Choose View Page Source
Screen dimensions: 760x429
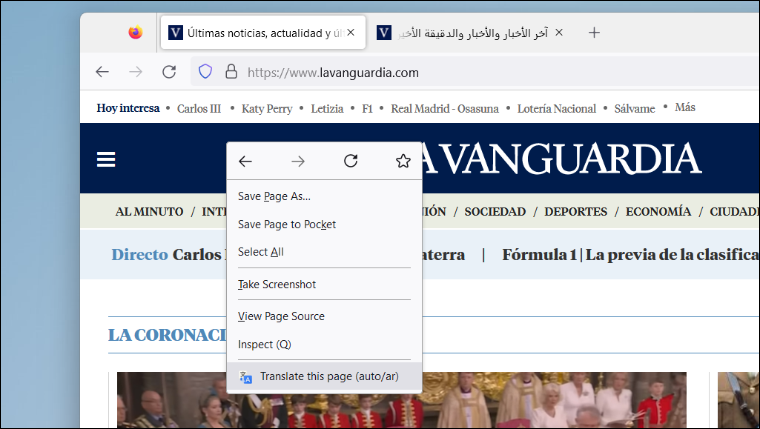pos(324,316)
